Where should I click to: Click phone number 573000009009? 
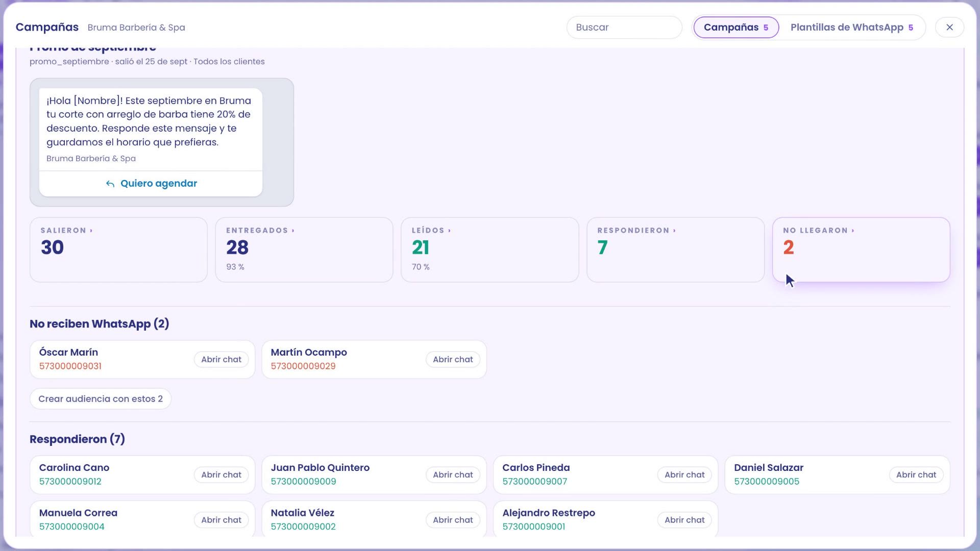click(x=303, y=482)
